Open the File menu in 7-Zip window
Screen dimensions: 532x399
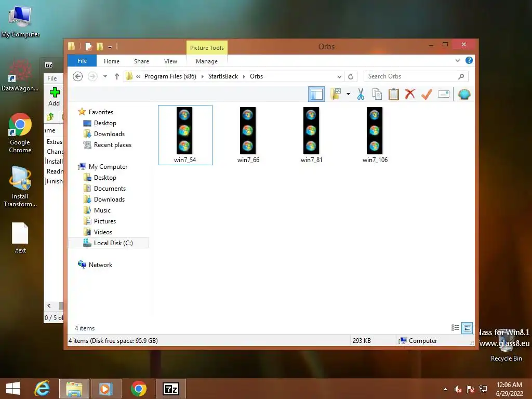tap(52, 78)
